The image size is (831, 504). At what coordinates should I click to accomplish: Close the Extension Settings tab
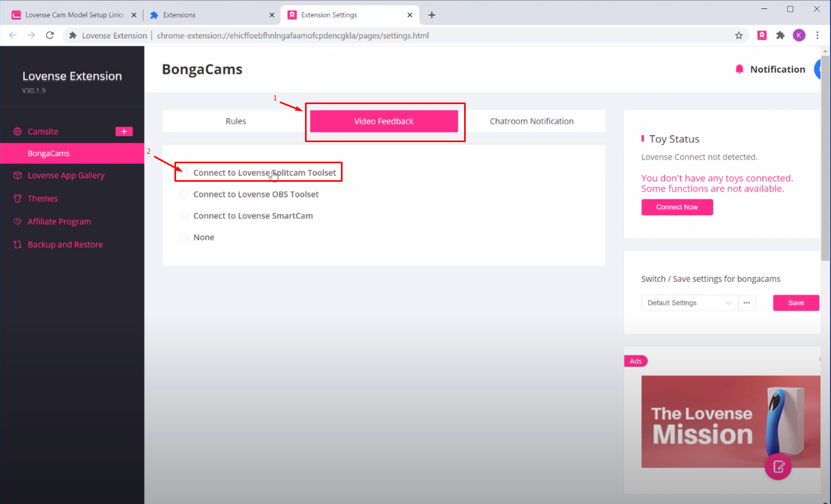410,15
